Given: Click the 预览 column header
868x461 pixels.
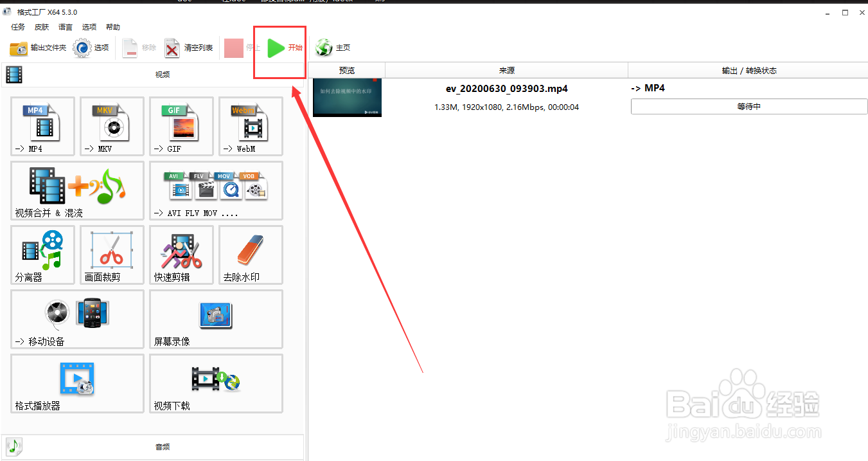Looking at the screenshot, I should coord(347,70).
